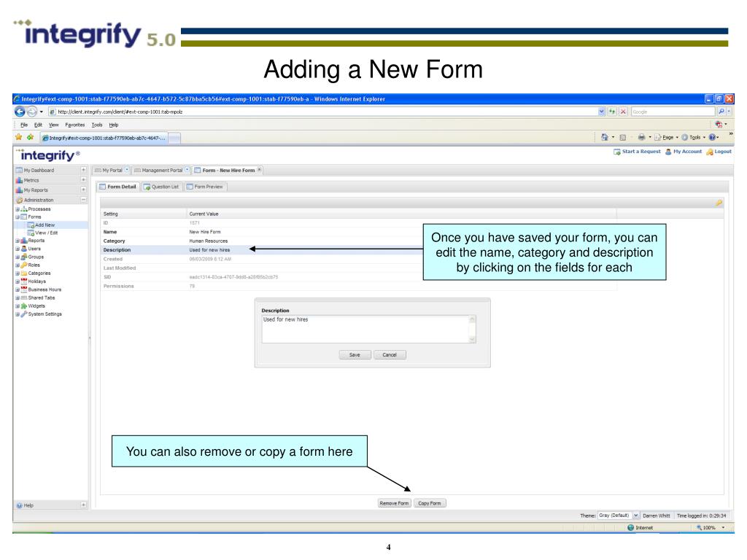Close the Form - New Hire Form tab
The image size is (747, 560).
pos(259,169)
